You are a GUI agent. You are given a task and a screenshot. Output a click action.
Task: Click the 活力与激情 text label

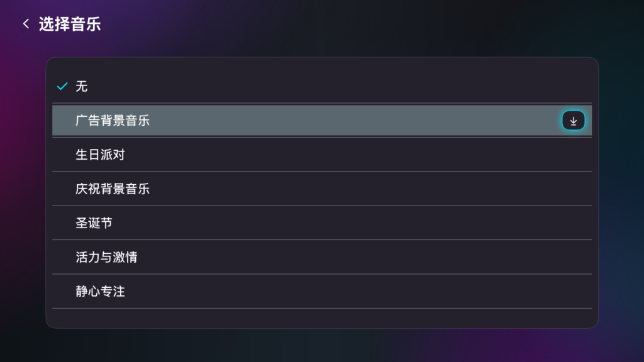tap(106, 257)
